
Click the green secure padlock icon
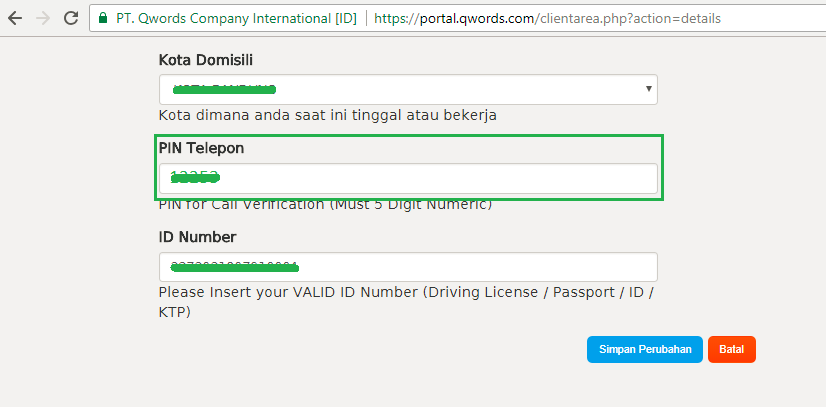click(x=102, y=18)
